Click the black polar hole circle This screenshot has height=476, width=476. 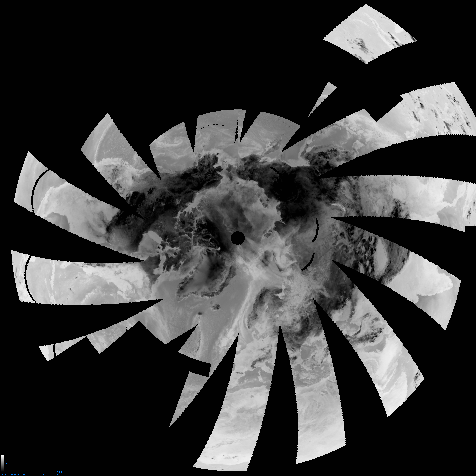tap(238, 238)
